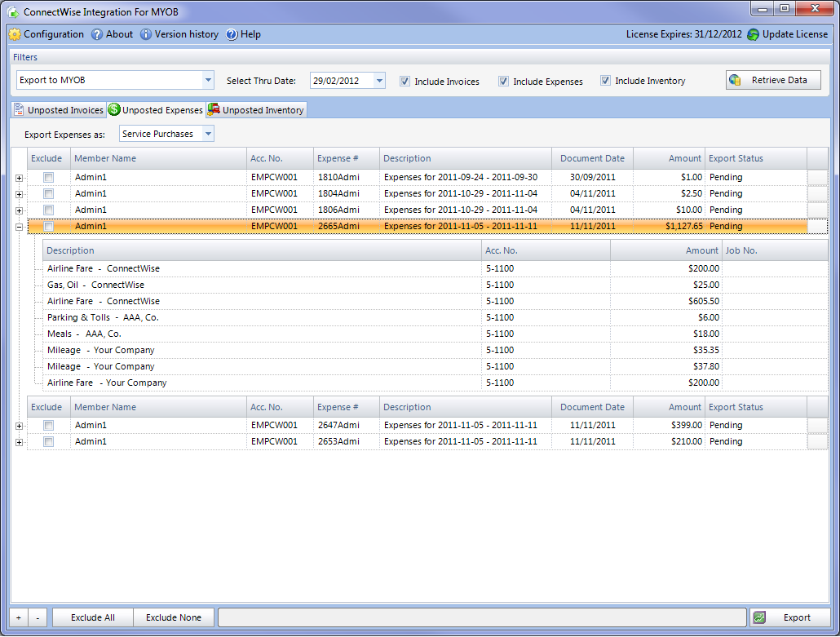
Task: Click the Retrieve Data button
Action: pos(773,80)
